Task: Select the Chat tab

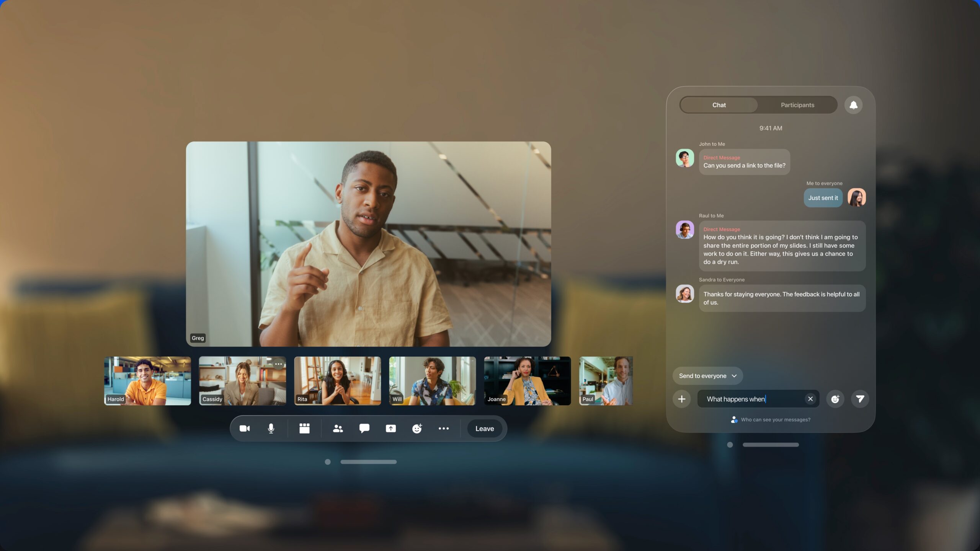Action: [719, 104]
